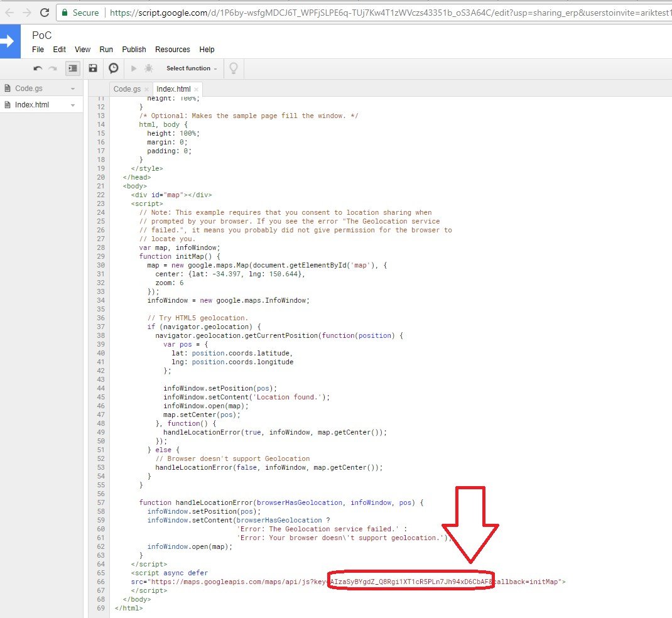Switch to the Code.gs editor tab
This screenshot has height=618, width=672.
click(127, 89)
